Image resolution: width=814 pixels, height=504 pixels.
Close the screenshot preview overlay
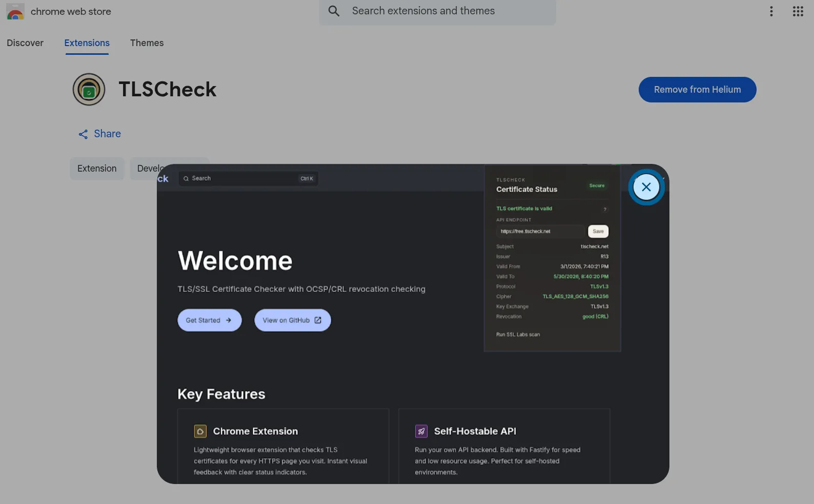[x=646, y=187]
